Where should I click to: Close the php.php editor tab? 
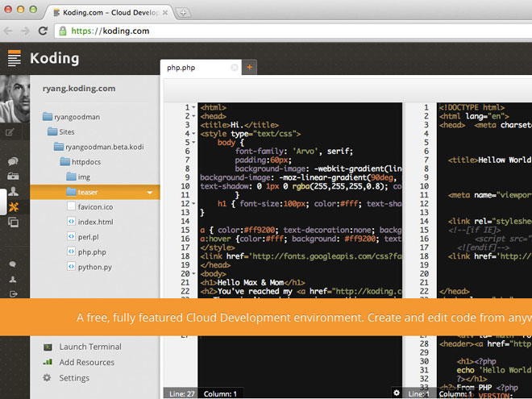coord(235,68)
